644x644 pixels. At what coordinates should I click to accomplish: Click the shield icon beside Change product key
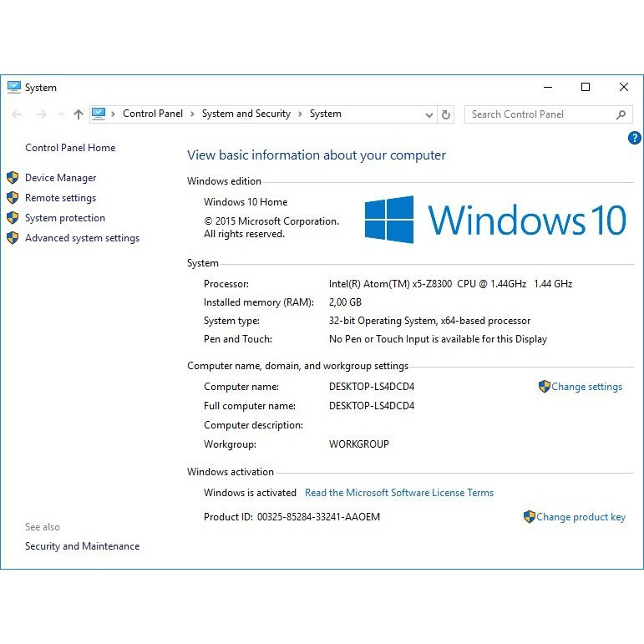(x=529, y=517)
